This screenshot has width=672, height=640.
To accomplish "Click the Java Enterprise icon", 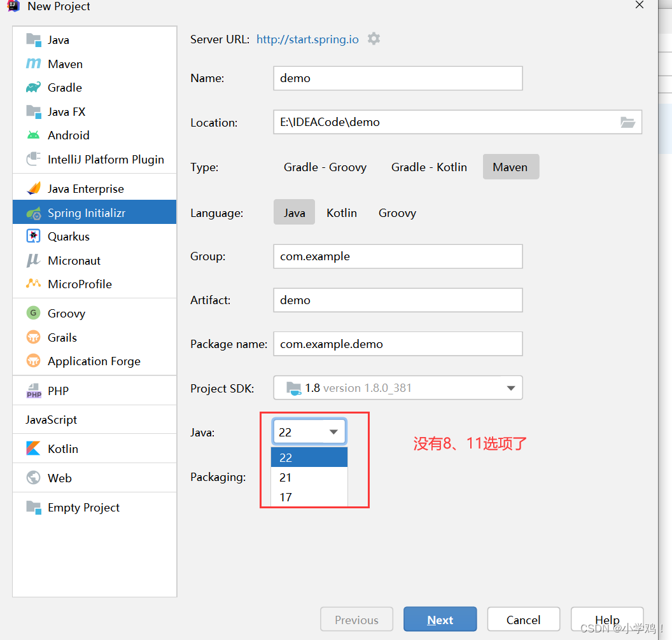I will click(x=34, y=188).
